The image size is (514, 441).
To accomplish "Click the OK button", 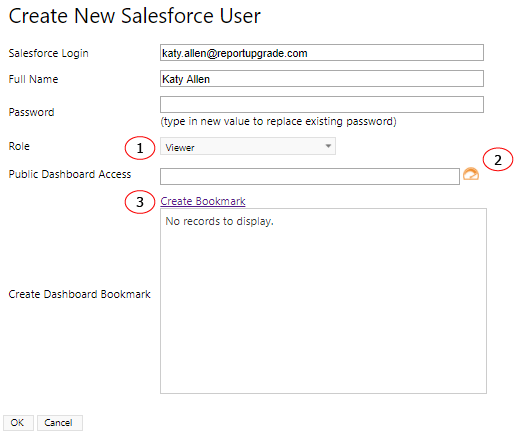I will point(18,423).
